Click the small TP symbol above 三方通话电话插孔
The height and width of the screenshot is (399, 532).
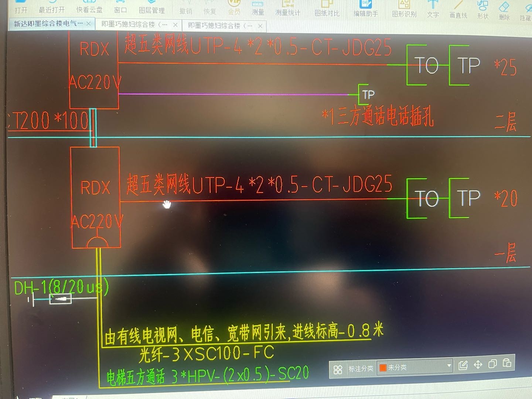click(367, 95)
